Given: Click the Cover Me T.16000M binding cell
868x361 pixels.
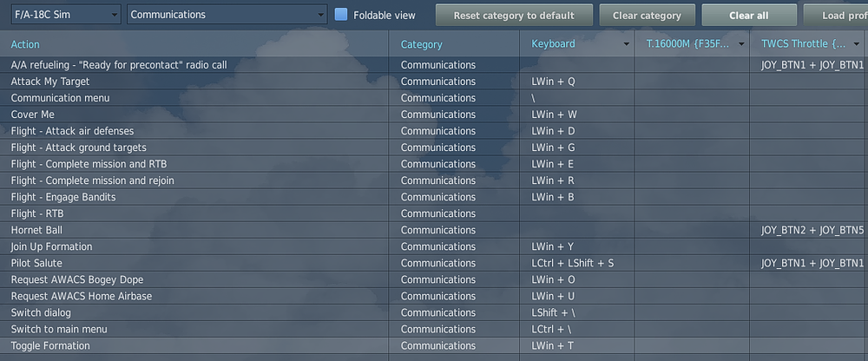Looking at the screenshot, I should [692, 115].
